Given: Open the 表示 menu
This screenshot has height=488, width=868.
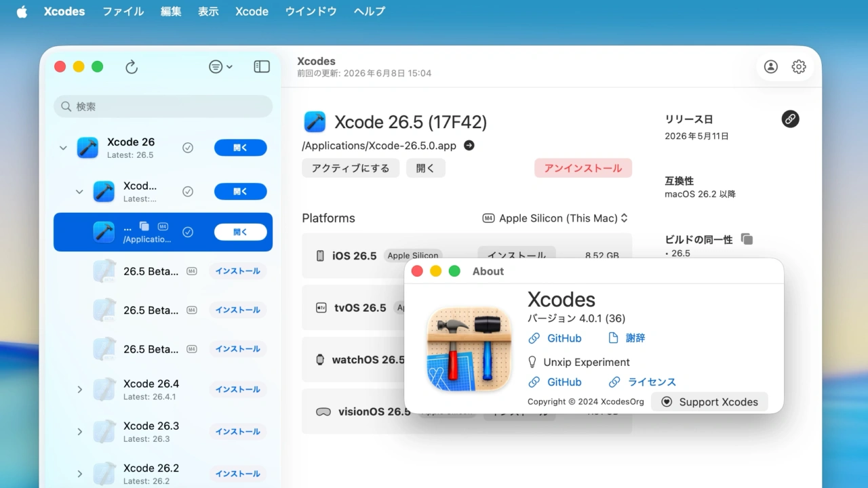Looking at the screenshot, I should [x=208, y=12].
